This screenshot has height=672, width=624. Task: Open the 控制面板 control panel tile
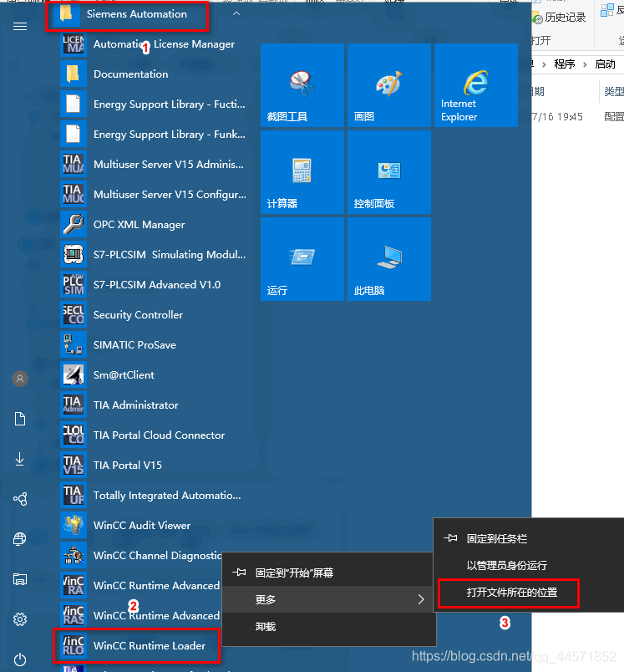tap(389, 172)
